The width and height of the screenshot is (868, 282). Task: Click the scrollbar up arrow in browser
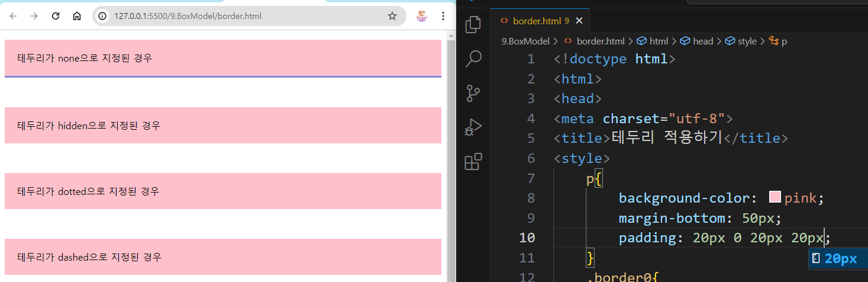(x=451, y=35)
